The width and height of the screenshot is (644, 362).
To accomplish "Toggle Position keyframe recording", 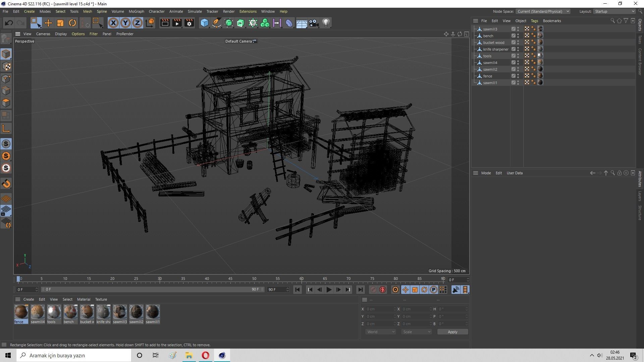I will tap(405, 290).
